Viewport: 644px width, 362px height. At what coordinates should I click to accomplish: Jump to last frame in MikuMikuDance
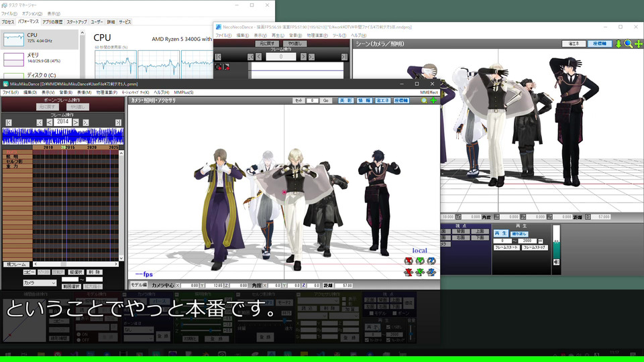118,122
